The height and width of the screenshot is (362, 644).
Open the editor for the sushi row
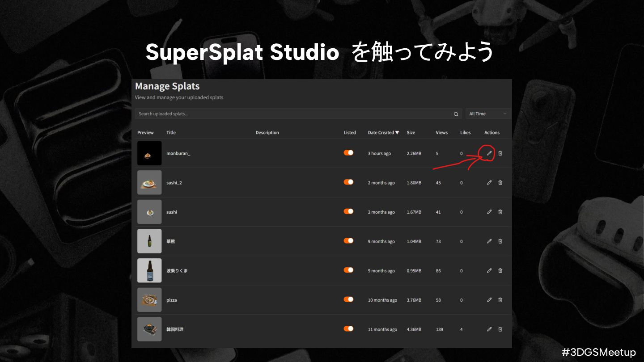click(489, 212)
